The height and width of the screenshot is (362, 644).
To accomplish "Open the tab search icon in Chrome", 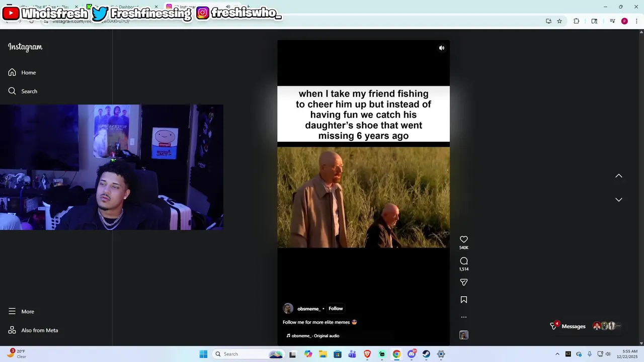I will 594,21.
